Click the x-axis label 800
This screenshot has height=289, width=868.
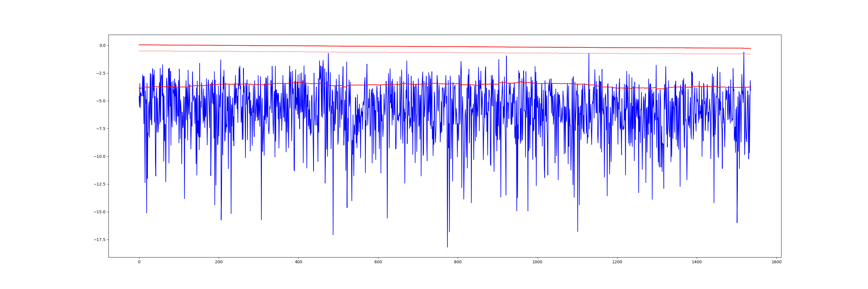(x=458, y=262)
